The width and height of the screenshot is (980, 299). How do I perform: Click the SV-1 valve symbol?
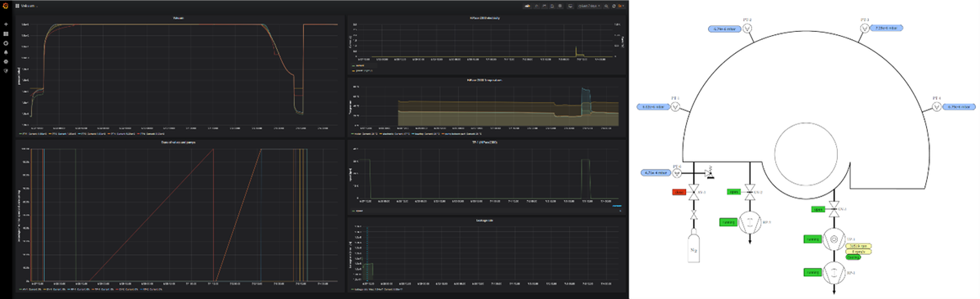coord(693,192)
